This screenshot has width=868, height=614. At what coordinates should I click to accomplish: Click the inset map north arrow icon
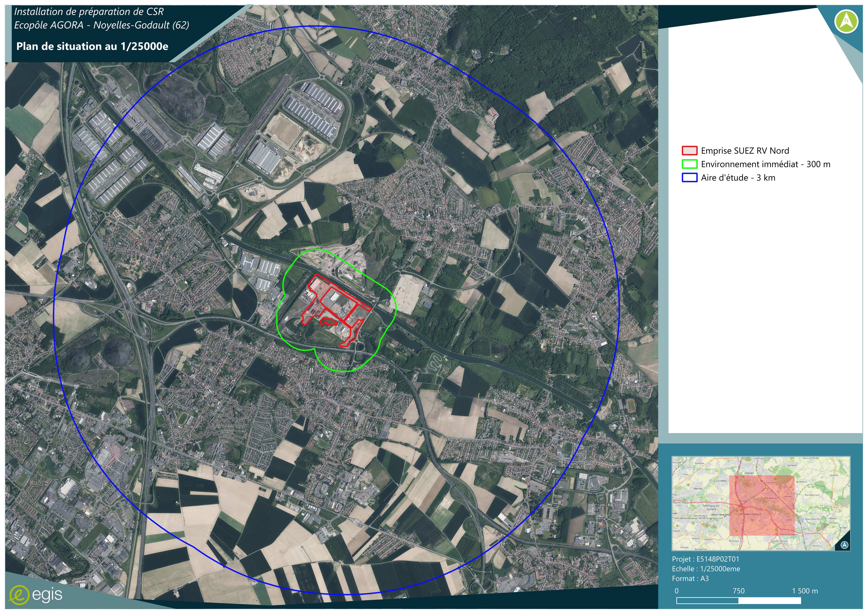point(845,545)
